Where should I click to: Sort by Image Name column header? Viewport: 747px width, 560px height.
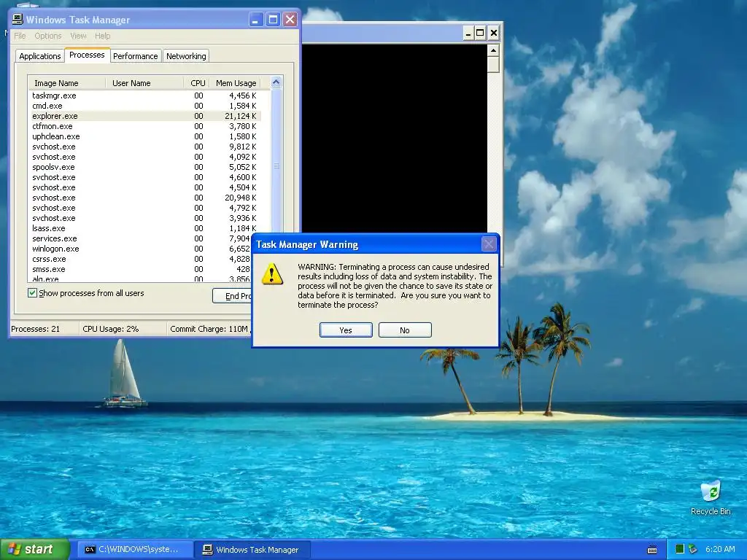click(66, 83)
